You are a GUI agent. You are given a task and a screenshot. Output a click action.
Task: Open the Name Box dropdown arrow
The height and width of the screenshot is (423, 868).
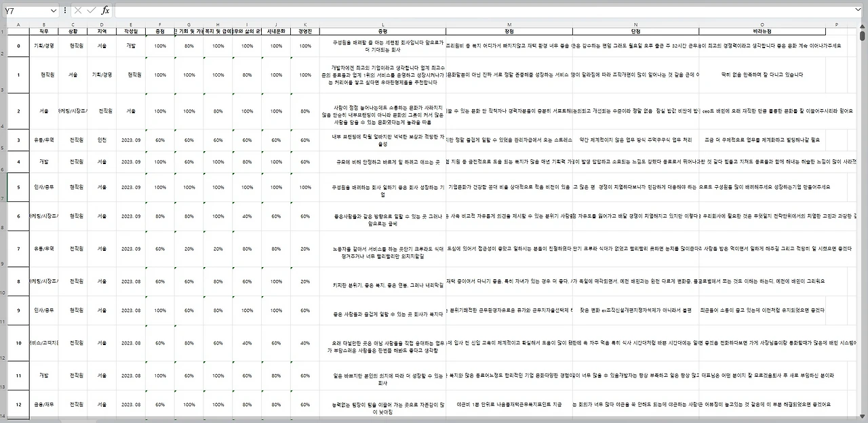[x=54, y=11]
